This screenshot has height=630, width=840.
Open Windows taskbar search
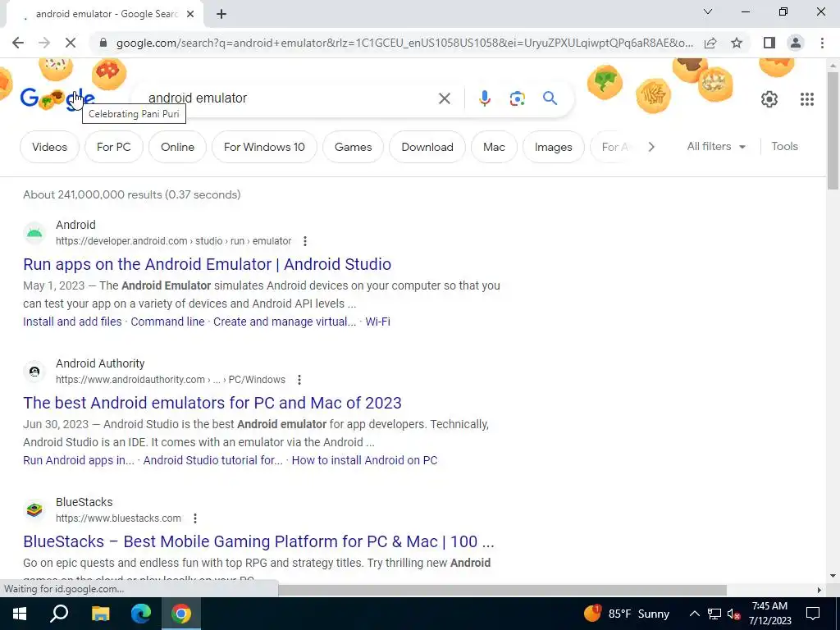click(59, 614)
